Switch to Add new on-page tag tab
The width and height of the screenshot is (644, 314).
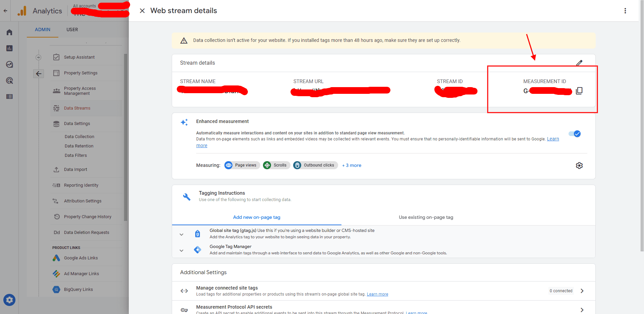(x=257, y=217)
